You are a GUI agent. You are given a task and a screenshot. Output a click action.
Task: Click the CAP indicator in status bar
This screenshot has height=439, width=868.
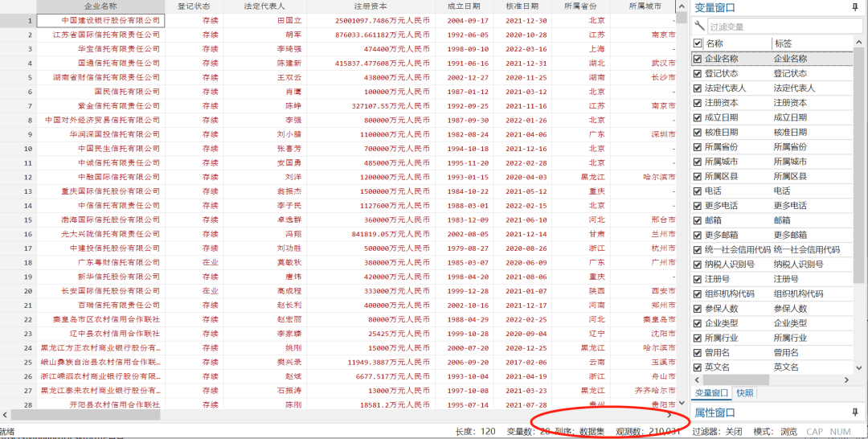pos(814,431)
